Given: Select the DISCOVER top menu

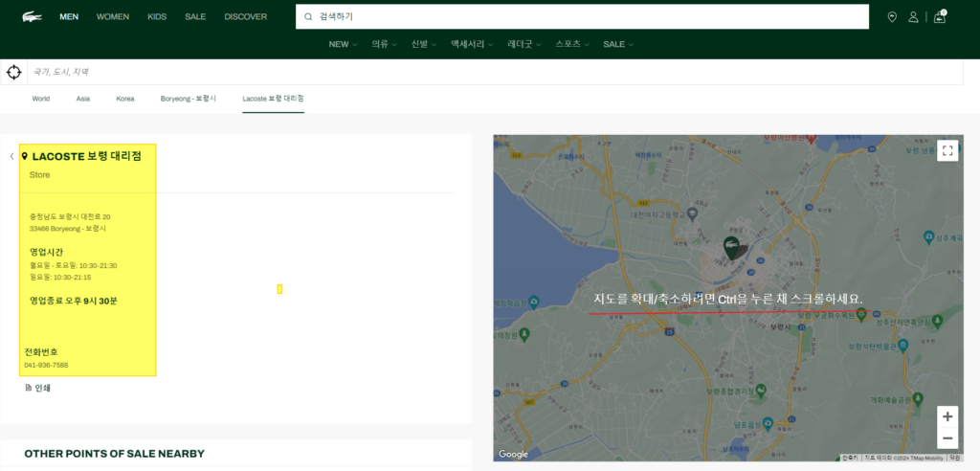Looking at the screenshot, I should (x=246, y=17).
